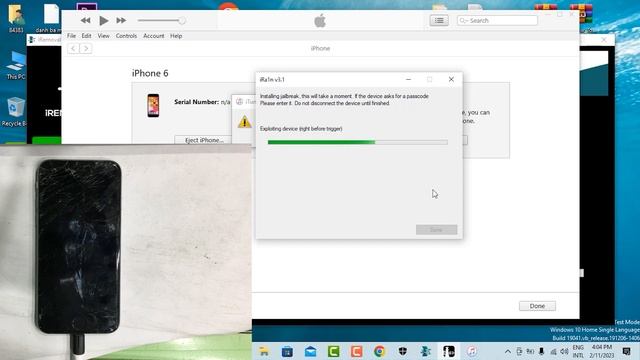Click the microphone tray icon
Image resolution: width=640 pixels, height=360 pixels.
(x=542, y=351)
